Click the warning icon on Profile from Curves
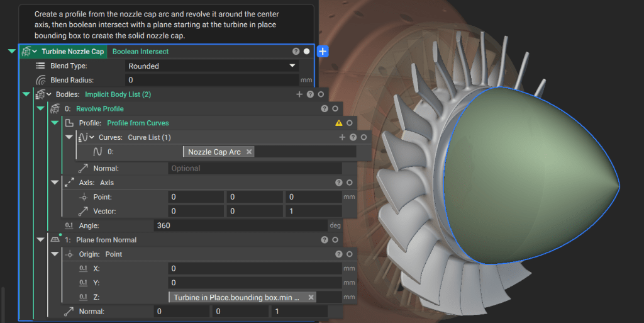 (339, 123)
